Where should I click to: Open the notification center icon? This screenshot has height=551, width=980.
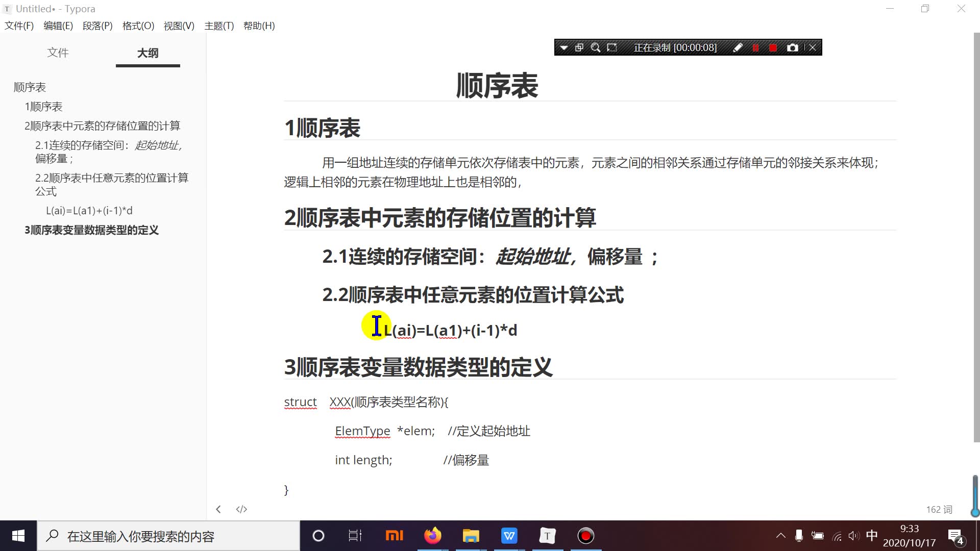click(955, 536)
